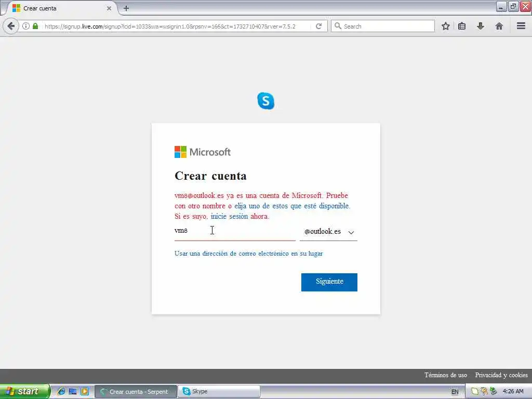Open Privacidad y cookies footer link
The height and width of the screenshot is (399, 532).
(501, 375)
